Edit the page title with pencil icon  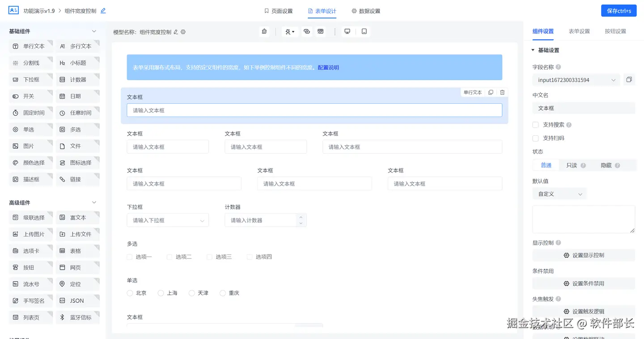(103, 11)
